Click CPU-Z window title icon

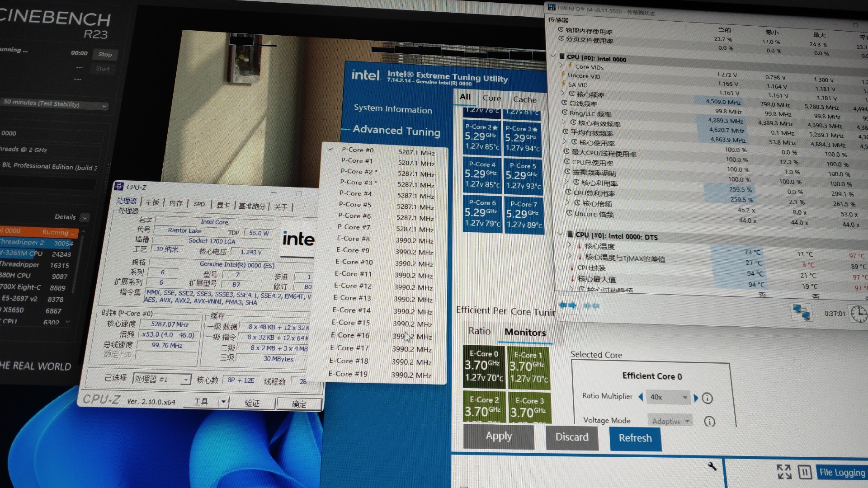pyautogui.click(x=119, y=186)
